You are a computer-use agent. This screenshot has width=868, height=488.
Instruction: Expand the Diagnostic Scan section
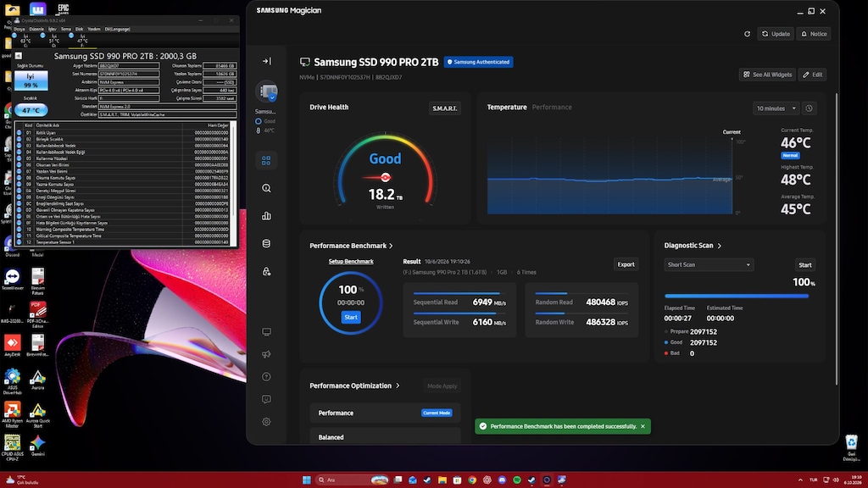point(693,246)
